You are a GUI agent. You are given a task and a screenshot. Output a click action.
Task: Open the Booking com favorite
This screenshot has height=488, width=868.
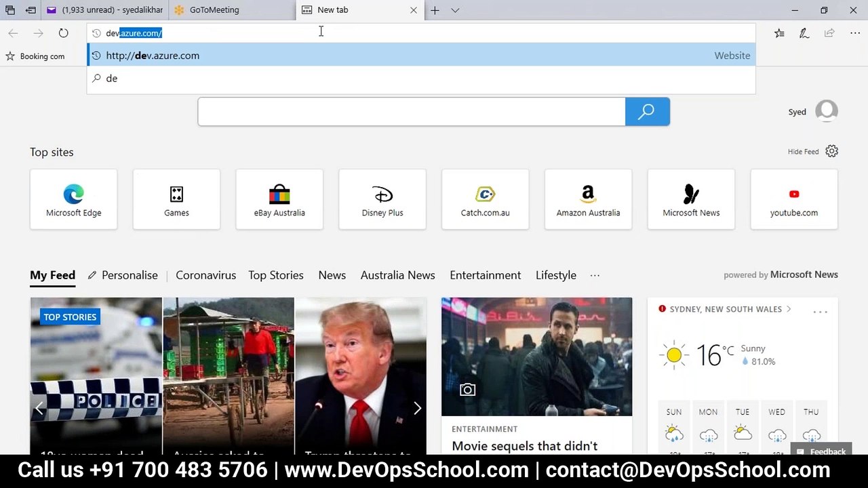tap(35, 56)
